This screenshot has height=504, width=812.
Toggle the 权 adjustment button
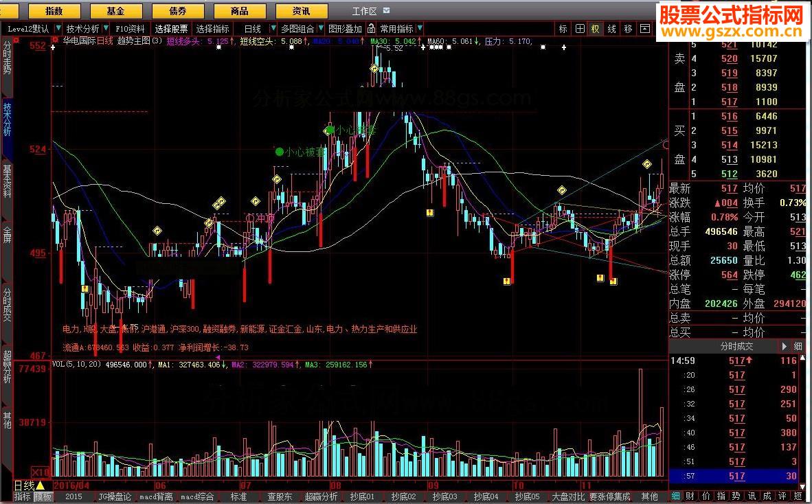tap(596, 29)
